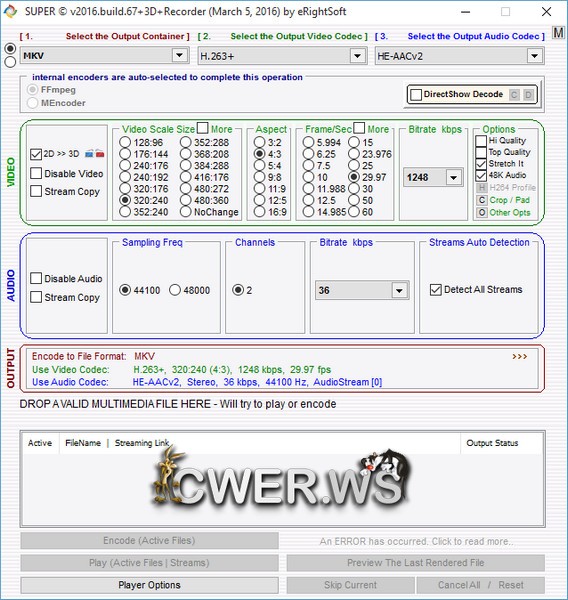Viewport: 568px width, 600px height.
Task: Uncheck Detect All Streams
Action: click(436, 290)
